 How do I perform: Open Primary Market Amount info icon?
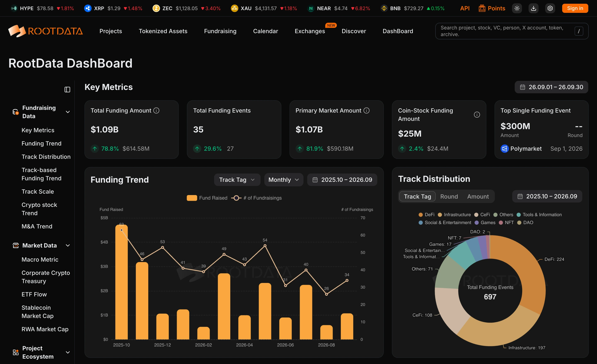(x=366, y=110)
